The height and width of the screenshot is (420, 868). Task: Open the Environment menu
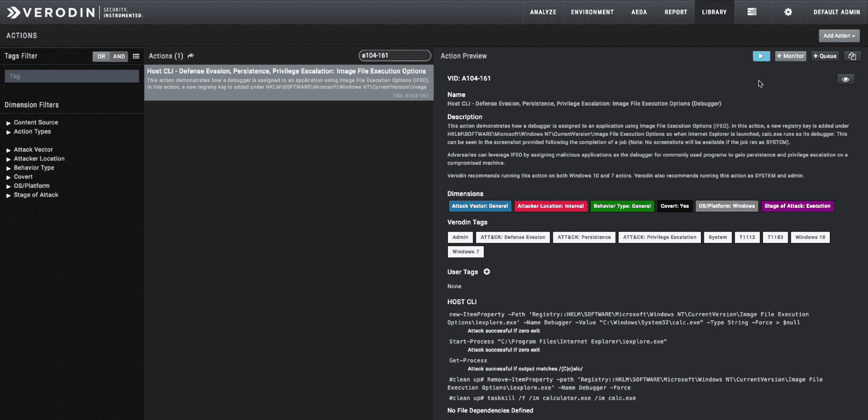coord(592,12)
